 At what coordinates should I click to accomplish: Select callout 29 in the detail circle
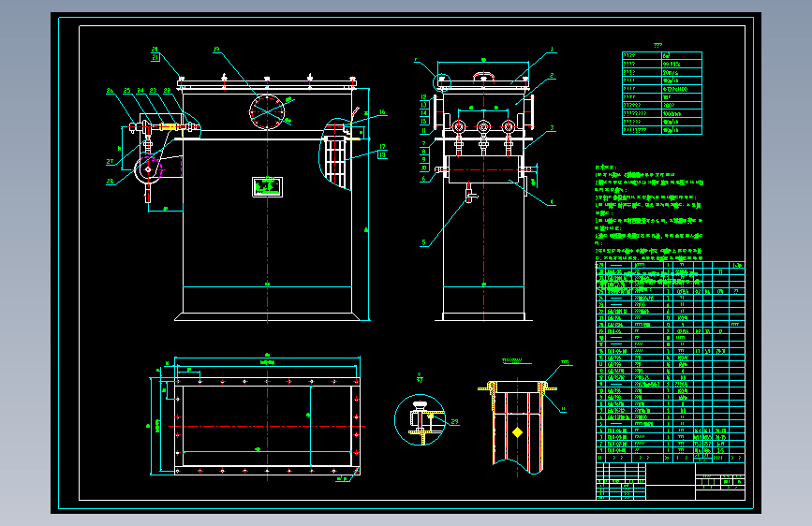coord(454,422)
